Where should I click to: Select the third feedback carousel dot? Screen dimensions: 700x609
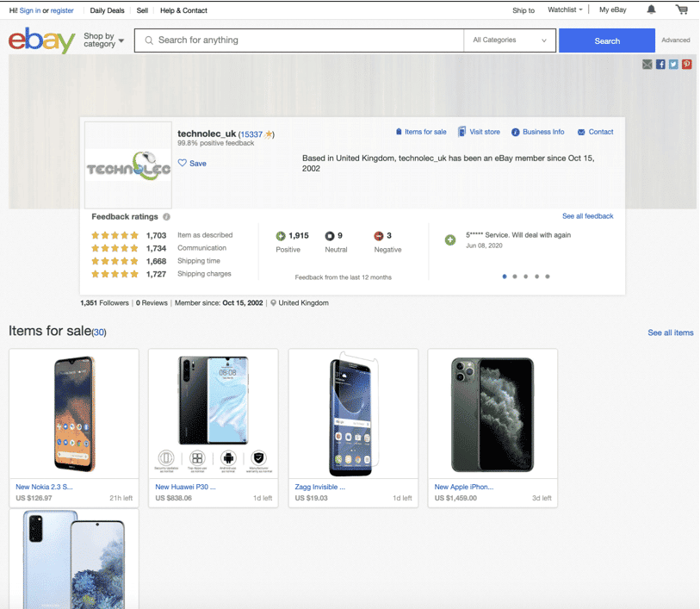(x=526, y=277)
